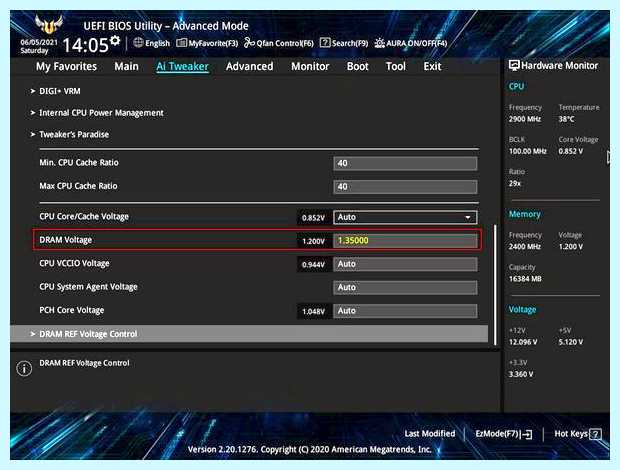The height and width of the screenshot is (470, 620).
Task: Click the CPU Core/Cache Voltage label
Action: (84, 217)
